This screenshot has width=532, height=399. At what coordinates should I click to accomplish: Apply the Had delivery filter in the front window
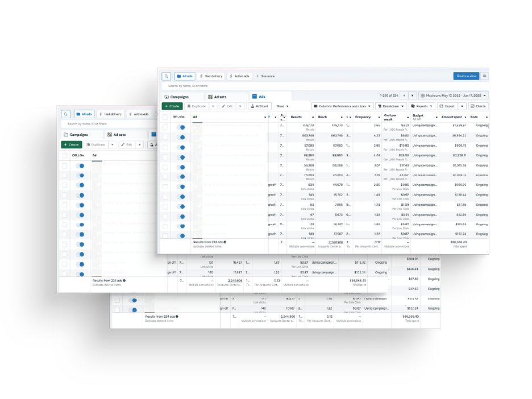211,76
